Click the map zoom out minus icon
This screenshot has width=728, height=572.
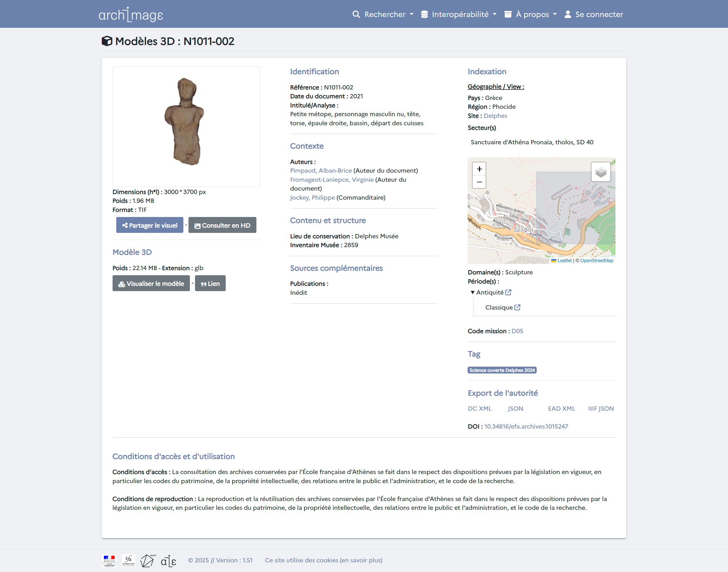pyautogui.click(x=479, y=182)
